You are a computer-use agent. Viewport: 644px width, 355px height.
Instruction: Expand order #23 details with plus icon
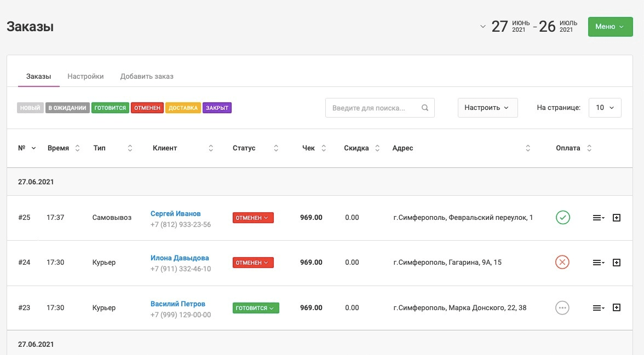(x=616, y=308)
